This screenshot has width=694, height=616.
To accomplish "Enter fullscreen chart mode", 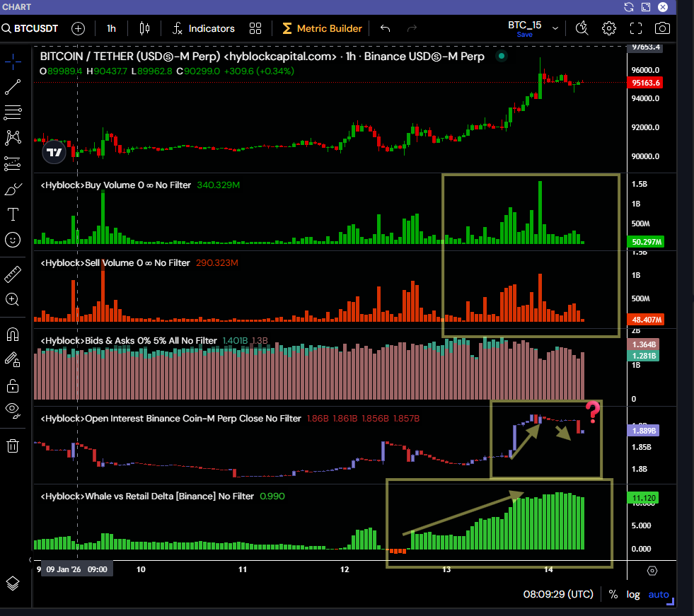I will click(636, 29).
